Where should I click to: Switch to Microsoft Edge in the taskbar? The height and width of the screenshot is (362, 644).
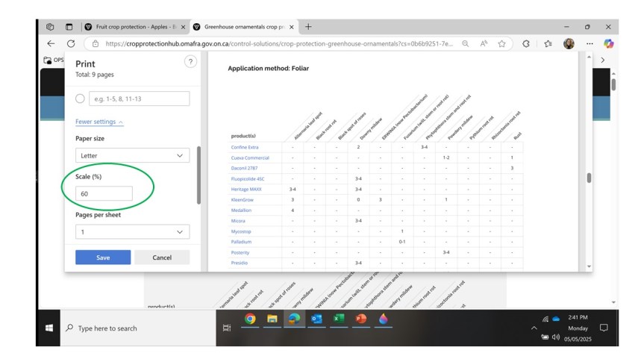point(294,319)
